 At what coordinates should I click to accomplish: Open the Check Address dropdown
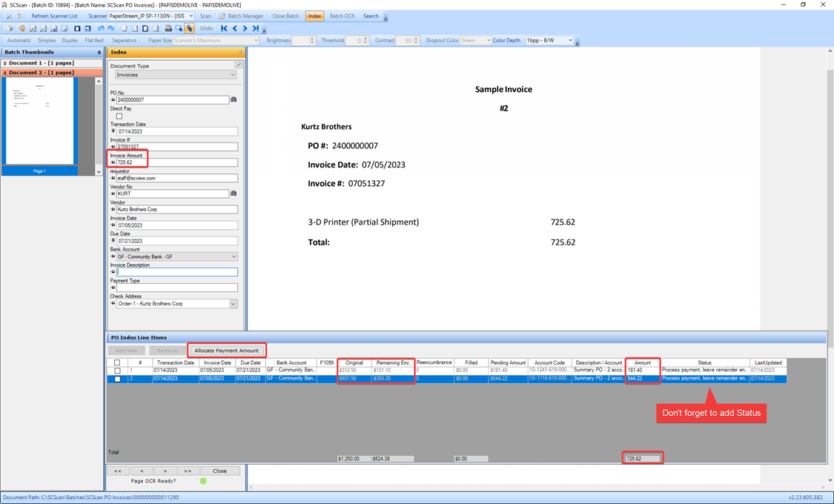(234, 304)
